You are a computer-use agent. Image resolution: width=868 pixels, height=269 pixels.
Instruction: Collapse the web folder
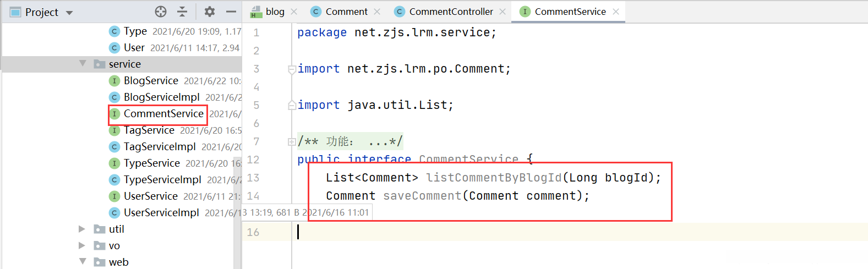pos(83,261)
